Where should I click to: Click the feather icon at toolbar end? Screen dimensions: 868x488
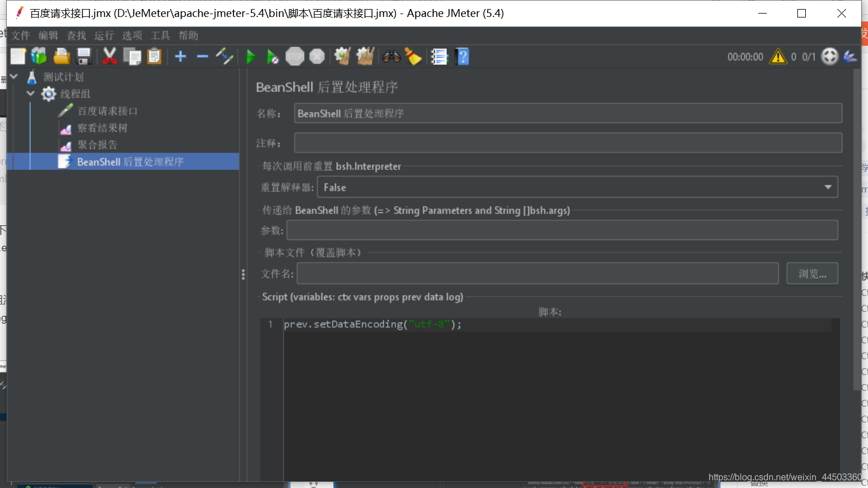click(850, 56)
